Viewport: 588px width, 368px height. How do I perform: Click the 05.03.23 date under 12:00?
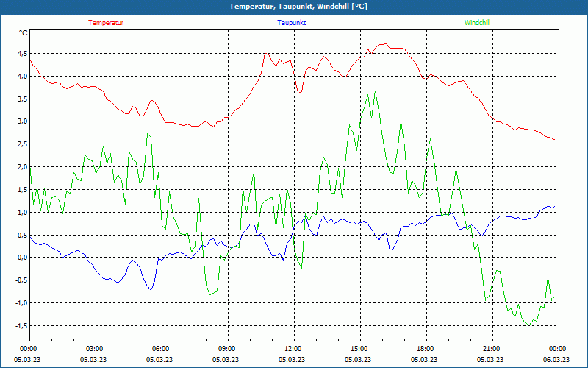pos(292,359)
